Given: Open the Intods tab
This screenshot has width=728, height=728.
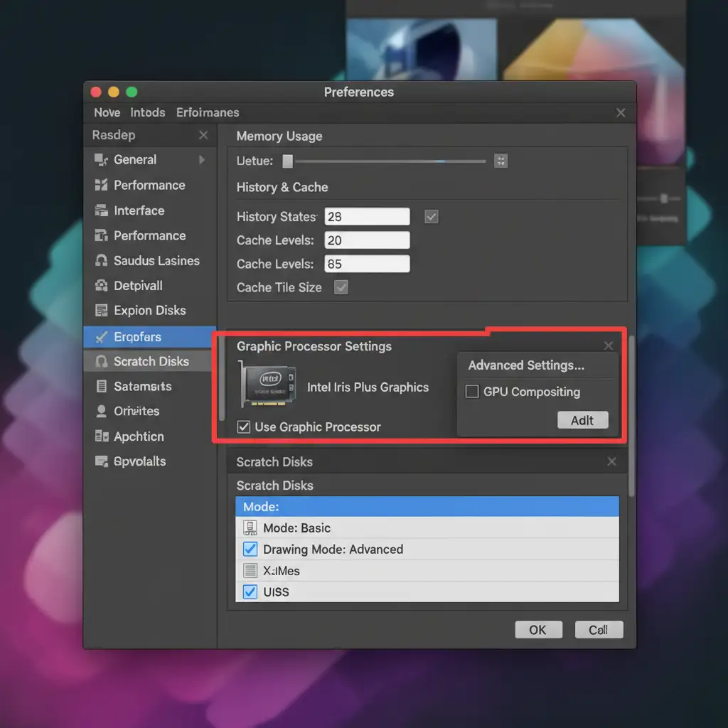Looking at the screenshot, I should pyautogui.click(x=148, y=112).
